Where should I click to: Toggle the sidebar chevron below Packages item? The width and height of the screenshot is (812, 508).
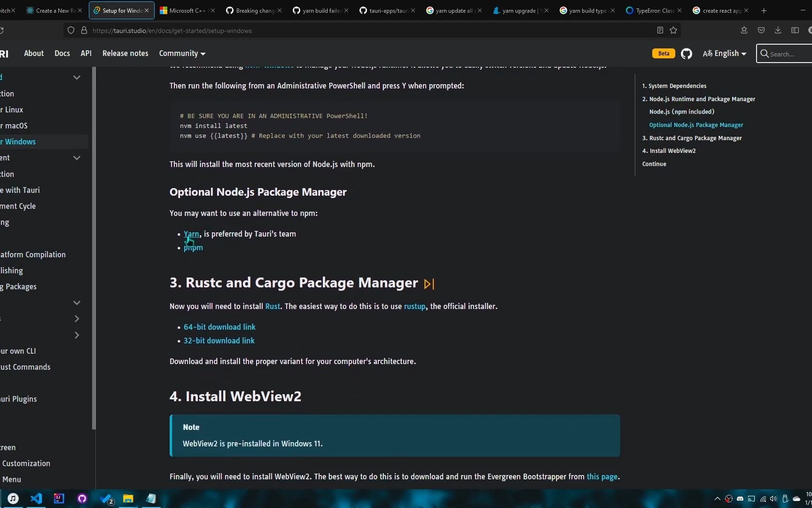coord(77,302)
